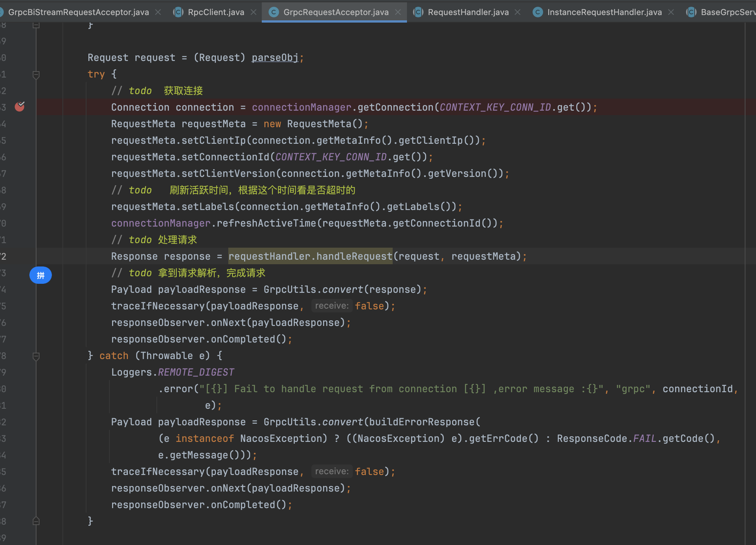Click the receive: hint after convert(response) line
Screen dimensions: 756x545
(x=332, y=306)
